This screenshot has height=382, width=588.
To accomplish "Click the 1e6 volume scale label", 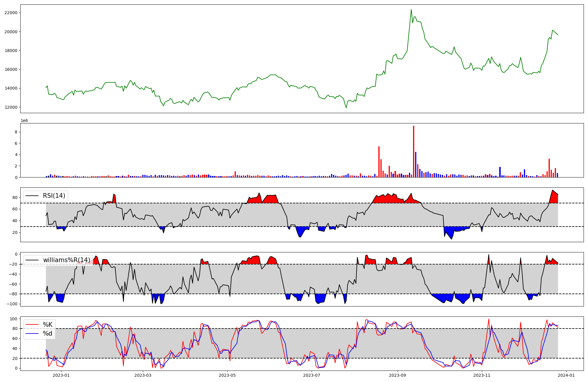I will coord(24,121).
